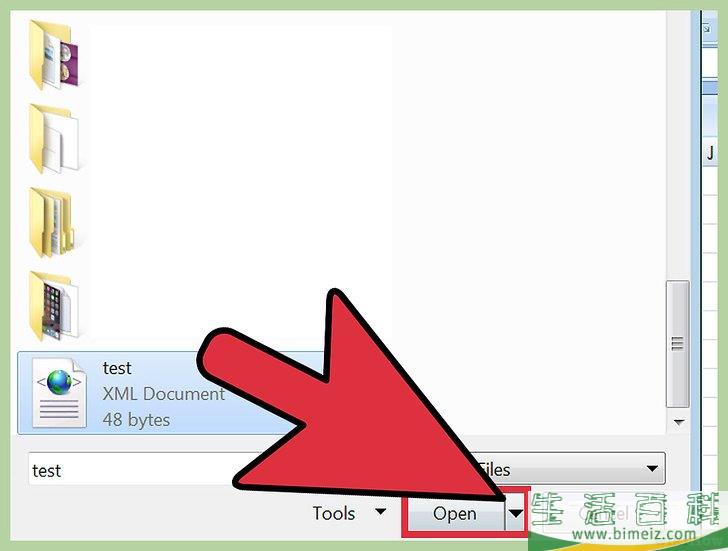Expand the Tools menu arrow

tap(380, 512)
